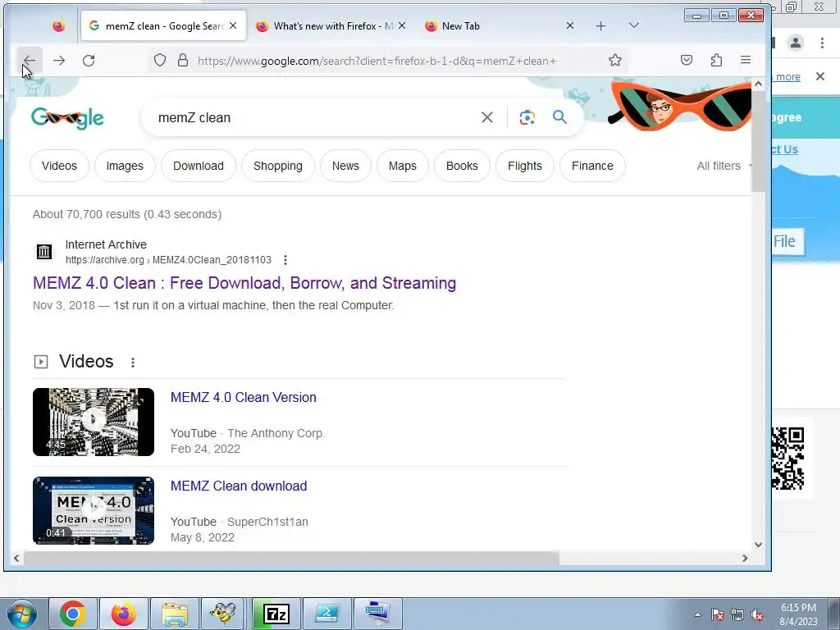The width and height of the screenshot is (840, 630).
Task: Filter results by Images
Action: [x=125, y=166]
